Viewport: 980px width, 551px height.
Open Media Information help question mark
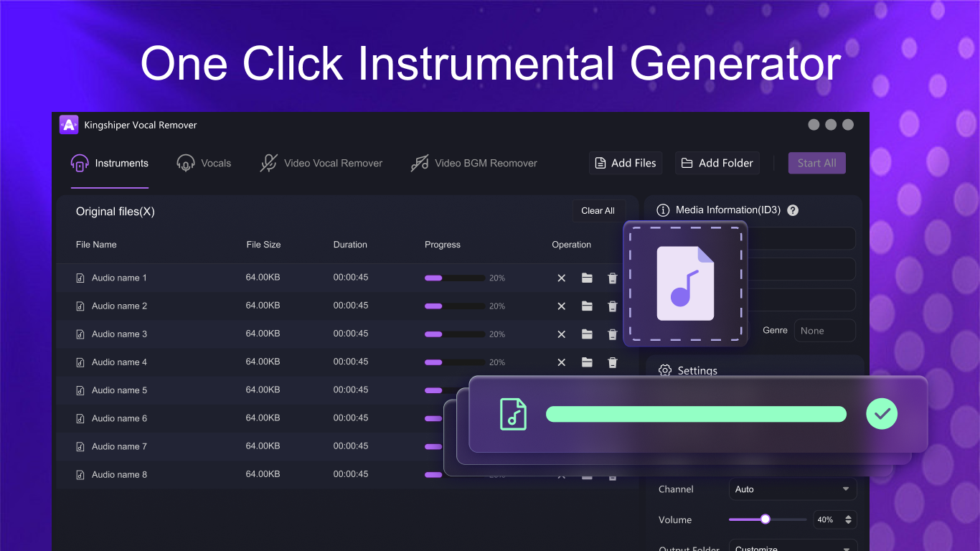(793, 210)
